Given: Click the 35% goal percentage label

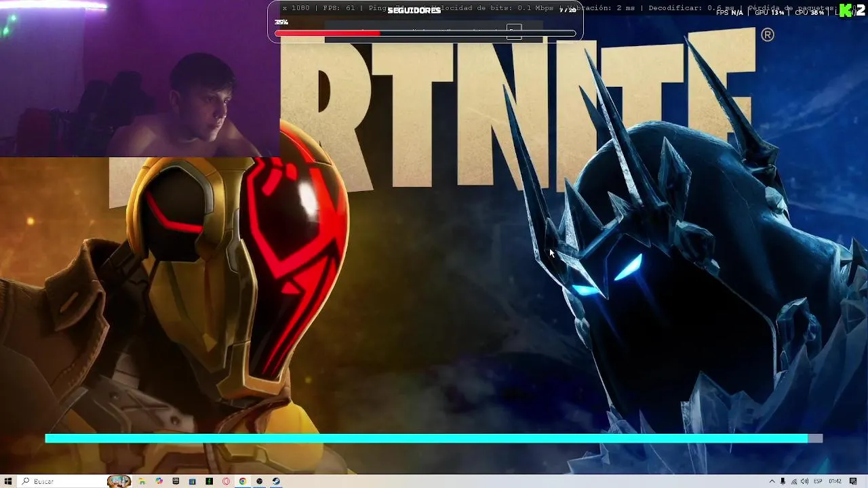Looking at the screenshot, I should pyautogui.click(x=281, y=22).
